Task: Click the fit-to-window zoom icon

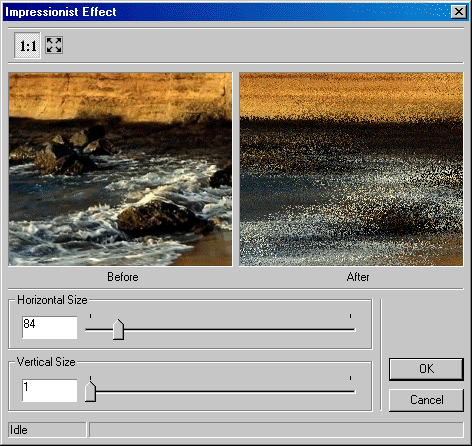Action: (54, 45)
